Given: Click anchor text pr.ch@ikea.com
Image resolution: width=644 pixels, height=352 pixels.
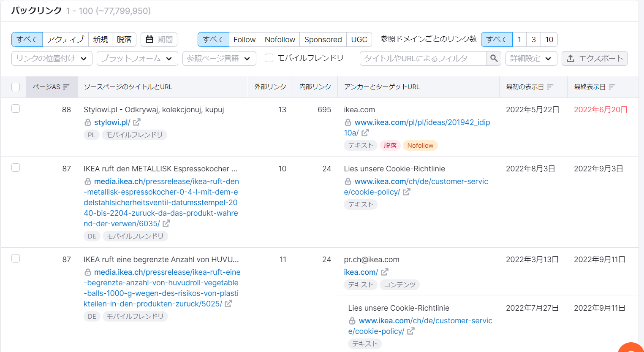Looking at the screenshot, I should pos(372,259).
